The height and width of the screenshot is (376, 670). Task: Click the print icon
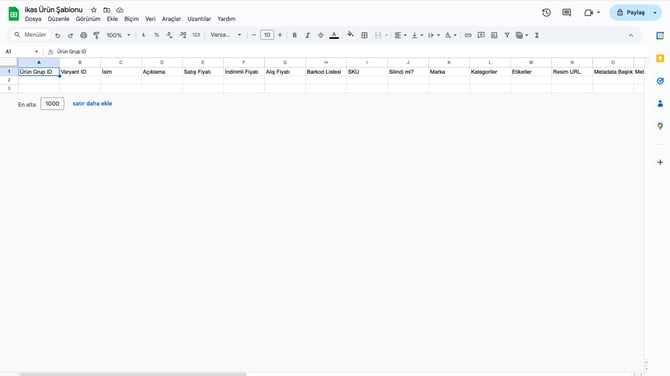[83, 35]
